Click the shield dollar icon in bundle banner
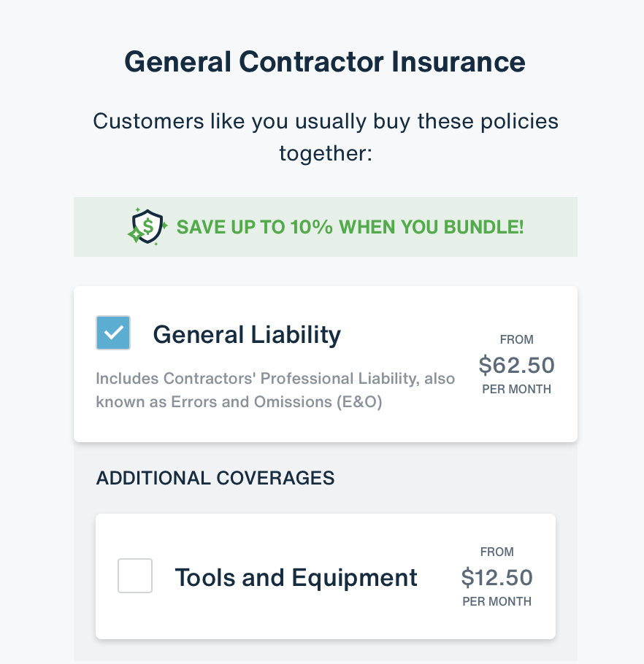 pos(147,226)
